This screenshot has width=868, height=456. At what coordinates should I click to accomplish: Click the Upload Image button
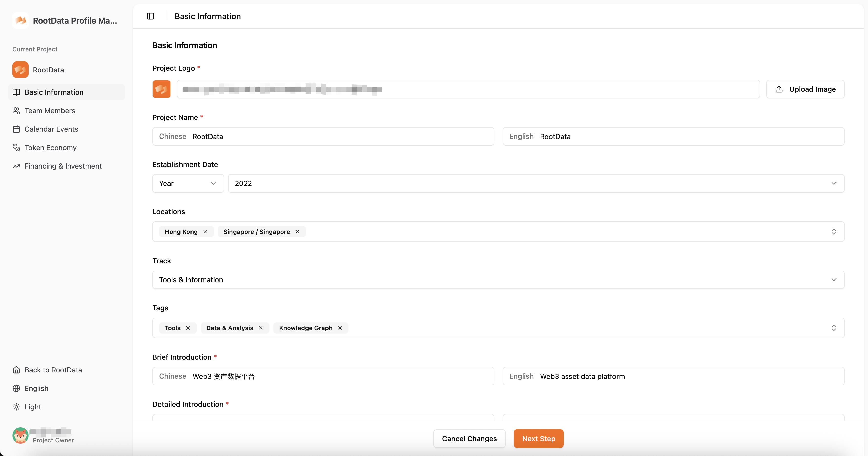tap(805, 89)
